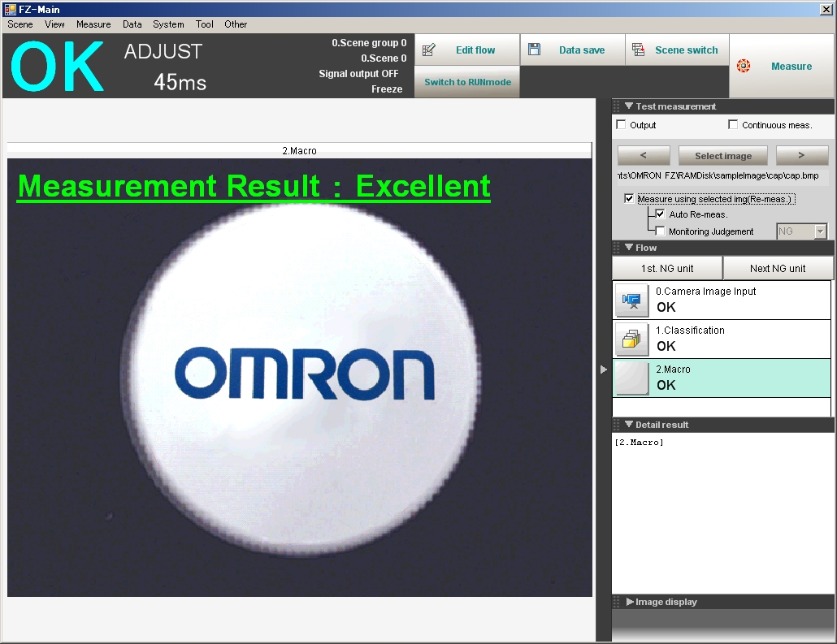Click the [2.Macro] detail result text
Screen dimensions: 837x644
639,443
